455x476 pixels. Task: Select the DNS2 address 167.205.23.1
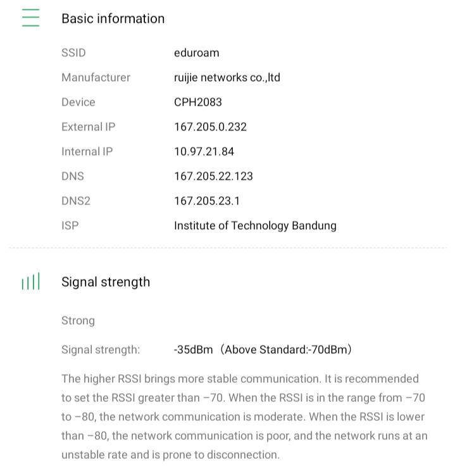207,201
